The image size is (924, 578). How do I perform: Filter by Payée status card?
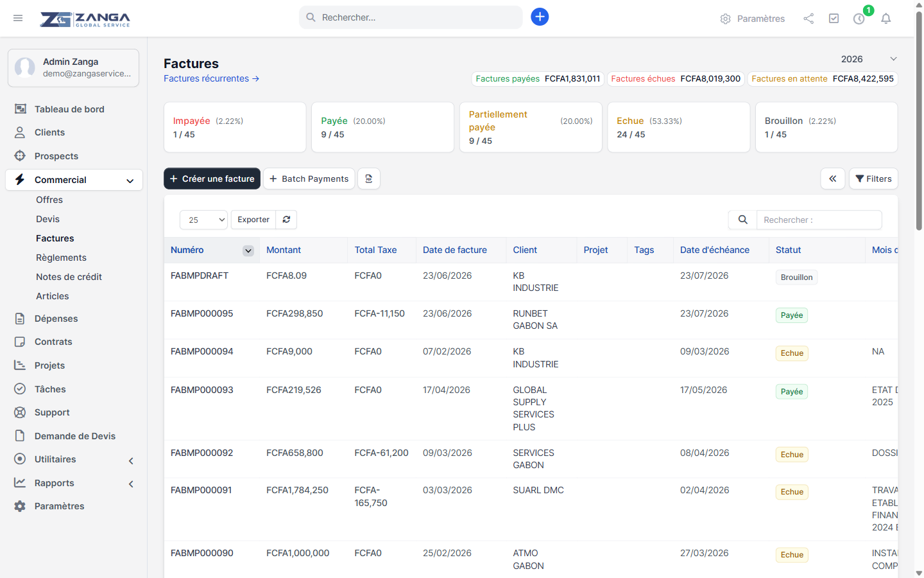pyautogui.click(x=382, y=127)
